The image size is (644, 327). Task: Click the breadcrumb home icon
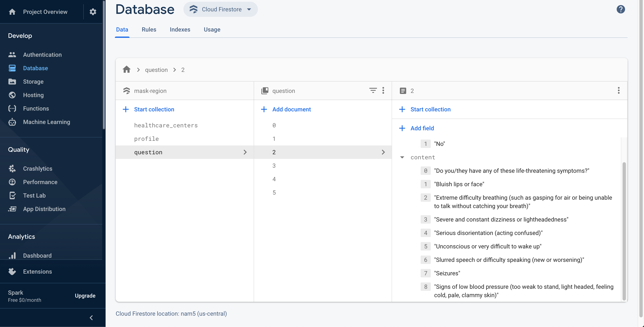click(x=126, y=70)
